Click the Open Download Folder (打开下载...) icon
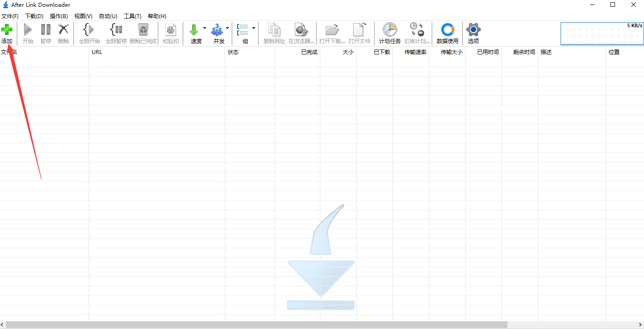This screenshot has height=329, width=644. point(332,30)
